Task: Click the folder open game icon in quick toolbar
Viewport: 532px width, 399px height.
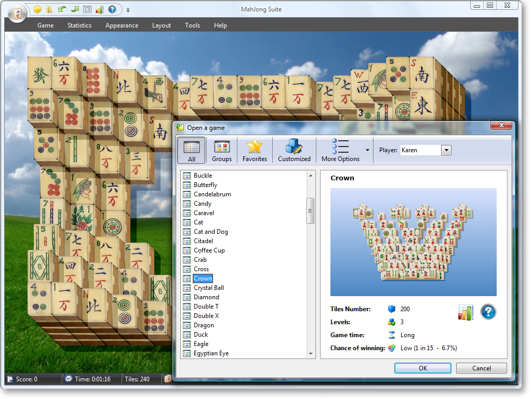Action: tap(50, 9)
